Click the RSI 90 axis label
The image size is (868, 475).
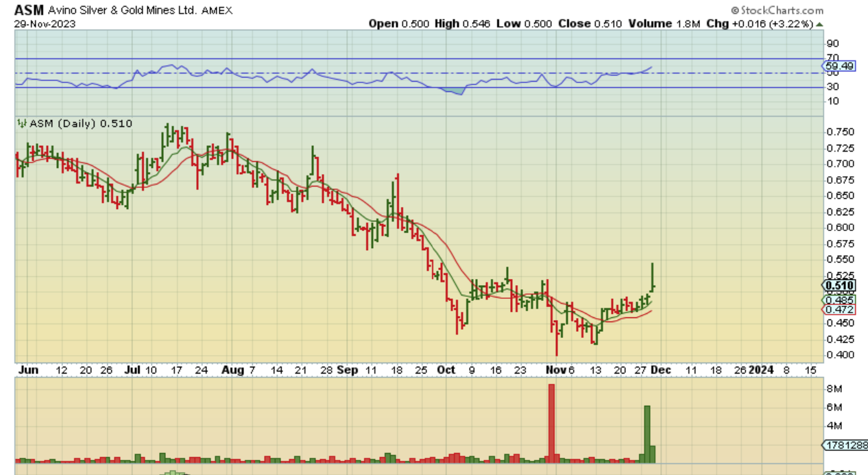[832, 44]
